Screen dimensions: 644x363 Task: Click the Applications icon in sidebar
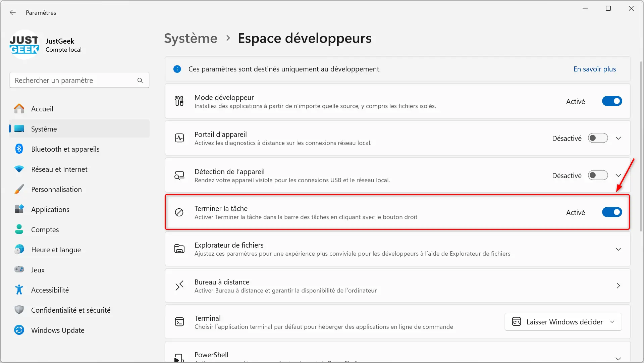[19, 209]
